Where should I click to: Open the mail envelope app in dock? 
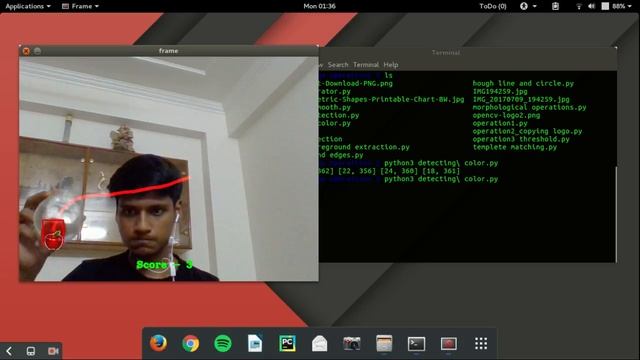[320, 343]
